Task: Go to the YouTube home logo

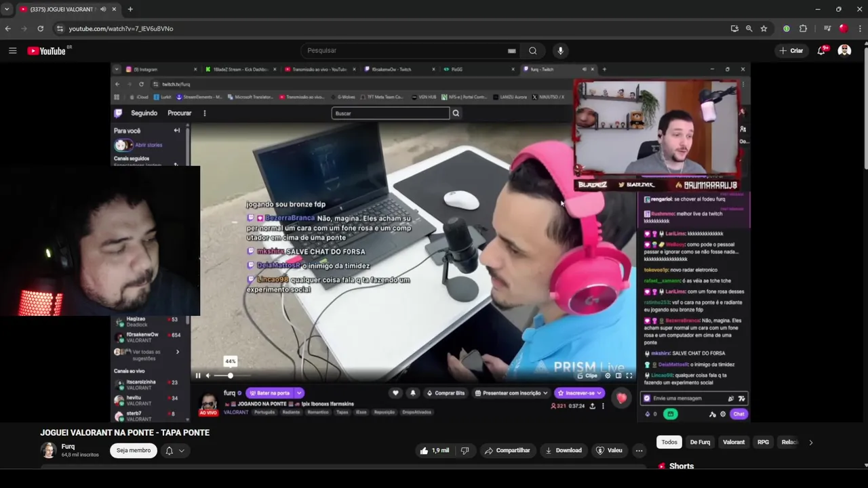Action: [x=46, y=51]
